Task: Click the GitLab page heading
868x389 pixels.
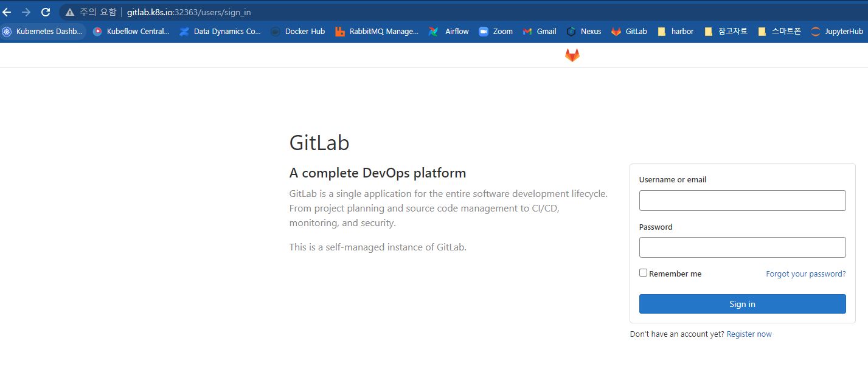Action: pyautogui.click(x=319, y=143)
